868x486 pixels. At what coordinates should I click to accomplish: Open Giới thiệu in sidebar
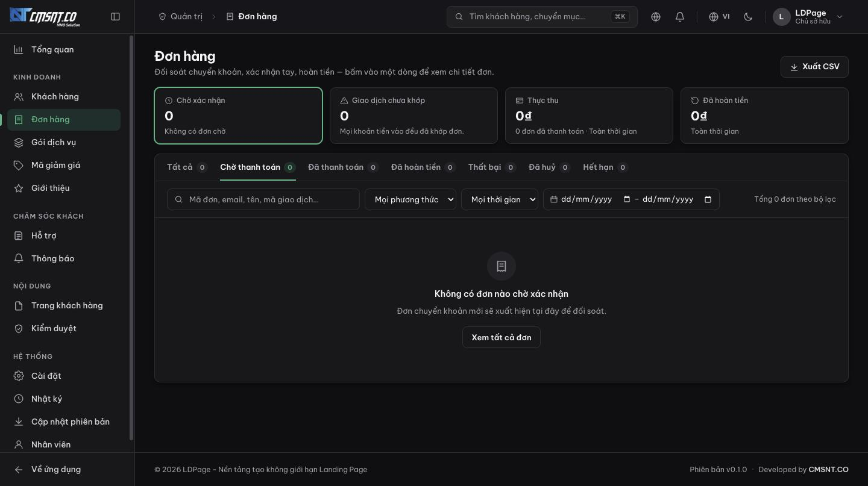64,188
